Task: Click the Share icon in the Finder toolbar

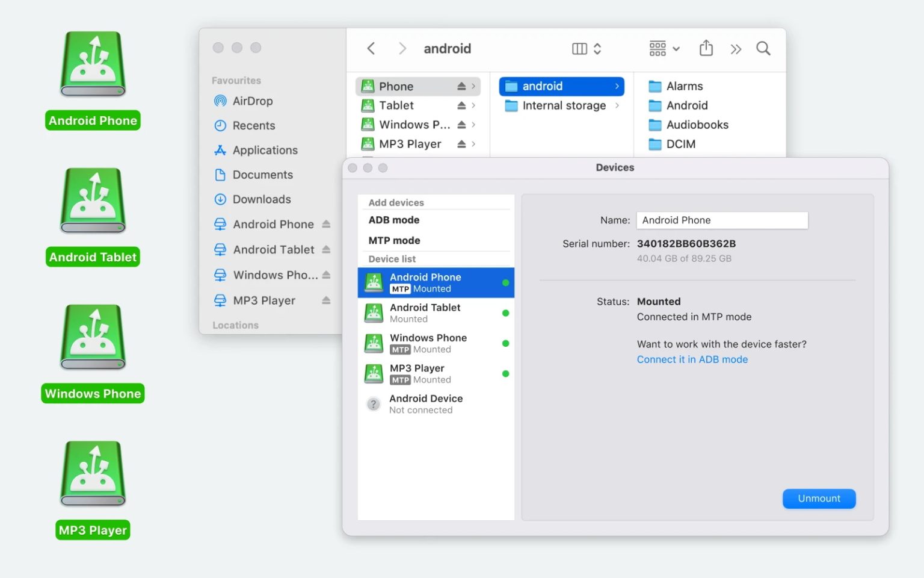Action: 706,48
